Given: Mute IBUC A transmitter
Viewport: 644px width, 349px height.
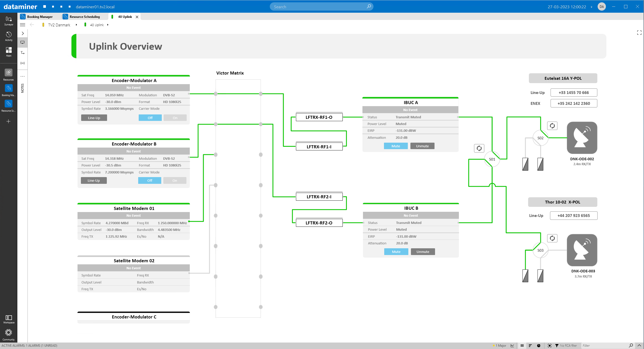Looking at the screenshot, I should pos(396,146).
